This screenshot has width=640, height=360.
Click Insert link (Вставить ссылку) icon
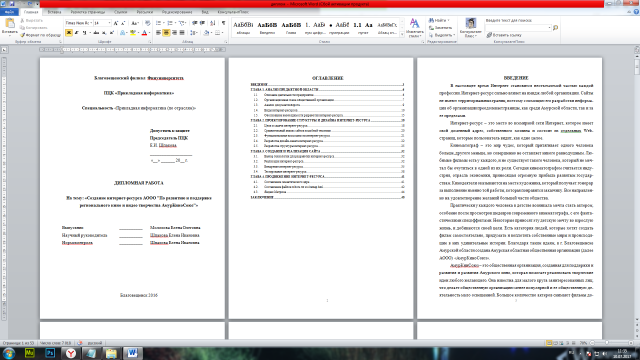[504, 35]
